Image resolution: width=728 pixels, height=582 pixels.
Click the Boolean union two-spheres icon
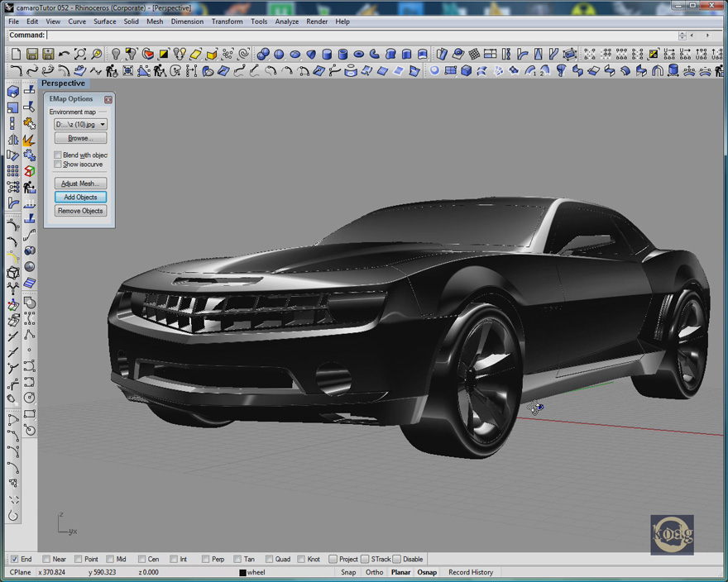tap(263, 54)
